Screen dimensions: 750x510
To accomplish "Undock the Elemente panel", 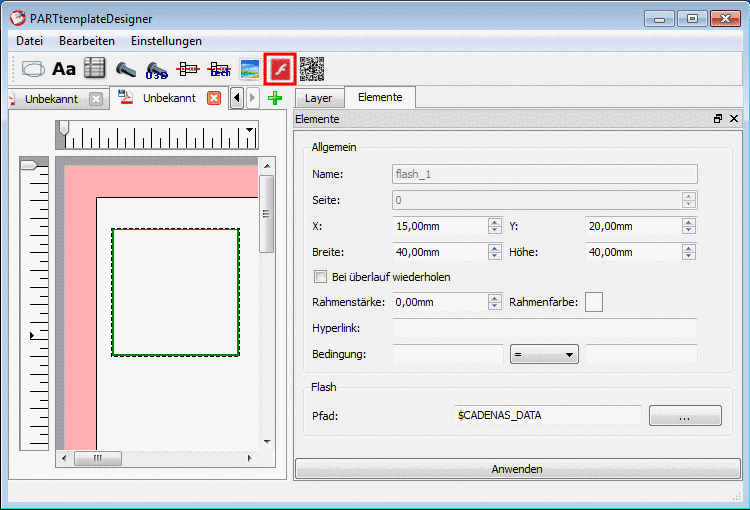I will pyautogui.click(x=718, y=119).
